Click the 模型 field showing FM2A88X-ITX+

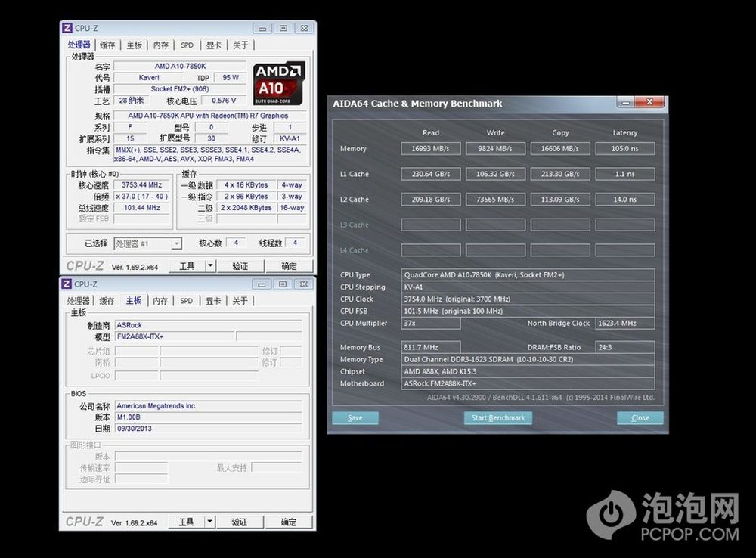(x=175, y=336)
